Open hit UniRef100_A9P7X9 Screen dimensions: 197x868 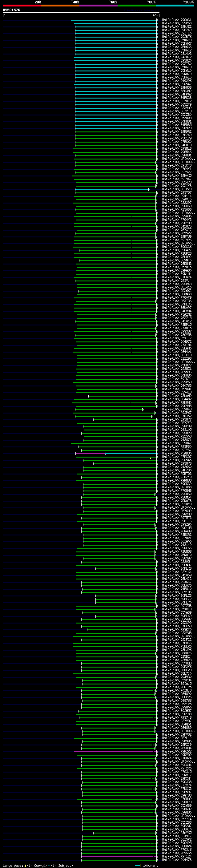pyautogui.click(x=176, y=30)
